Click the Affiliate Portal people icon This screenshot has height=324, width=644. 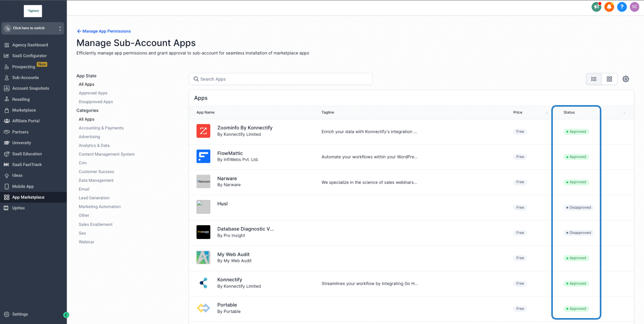coord(7,121)
